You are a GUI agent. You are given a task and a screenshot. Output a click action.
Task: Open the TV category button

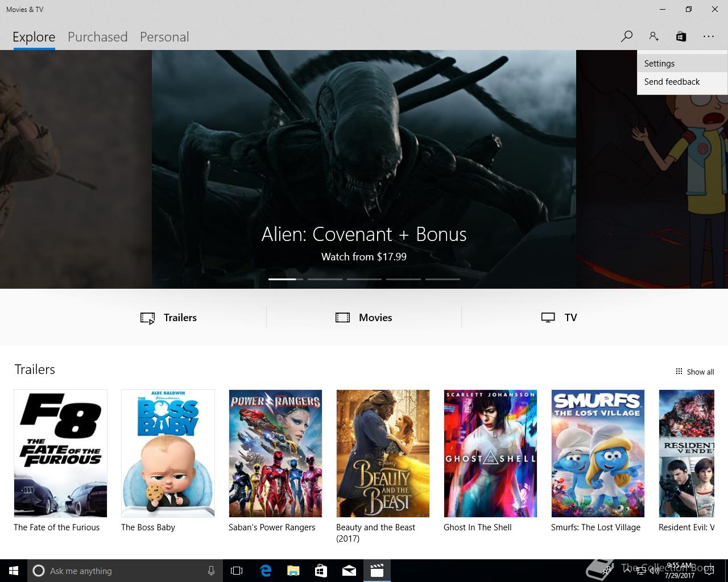coord(559,318)
